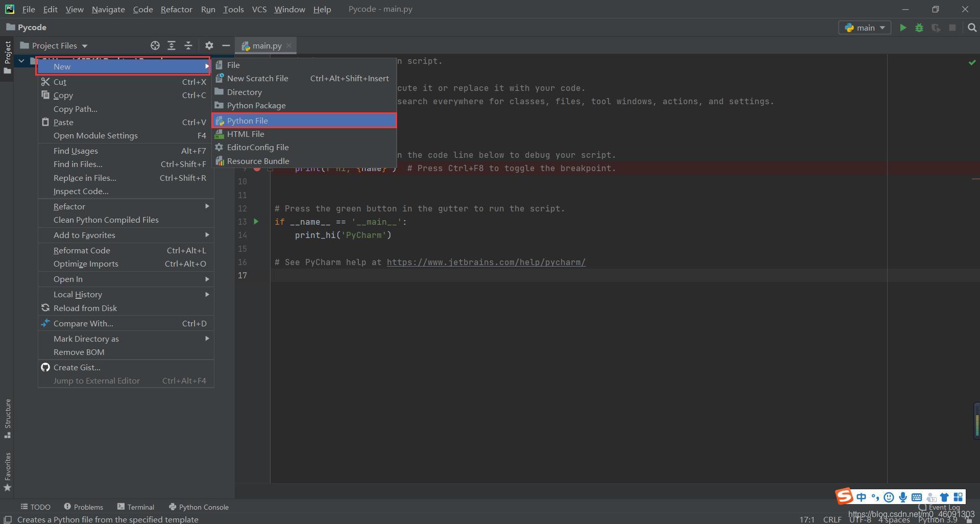Select Find Usages in context menu

[126, 151]
